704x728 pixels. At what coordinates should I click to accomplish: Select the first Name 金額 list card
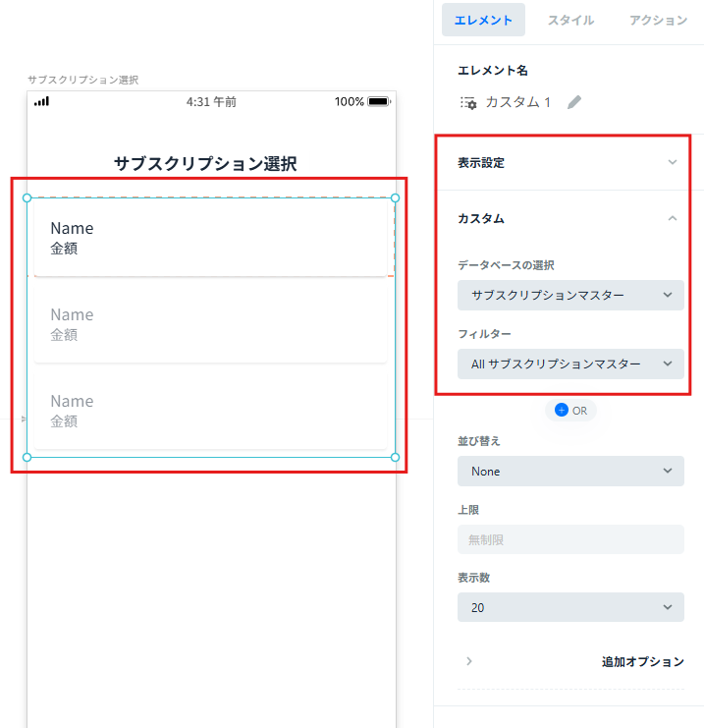click(x=210, y=238)
